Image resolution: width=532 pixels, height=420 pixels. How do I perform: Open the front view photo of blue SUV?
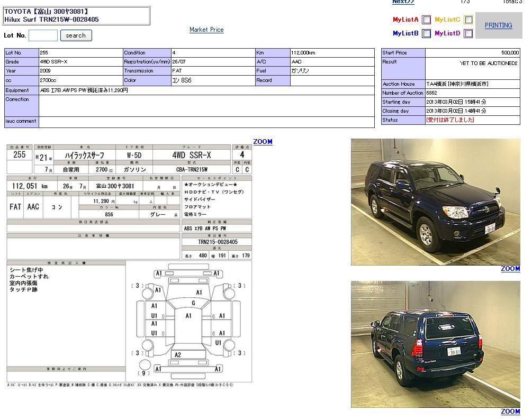[x=435, y=202]
